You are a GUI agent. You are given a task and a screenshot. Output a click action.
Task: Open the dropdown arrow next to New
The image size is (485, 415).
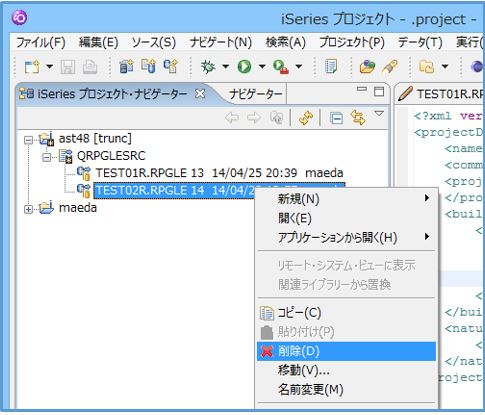49,66
